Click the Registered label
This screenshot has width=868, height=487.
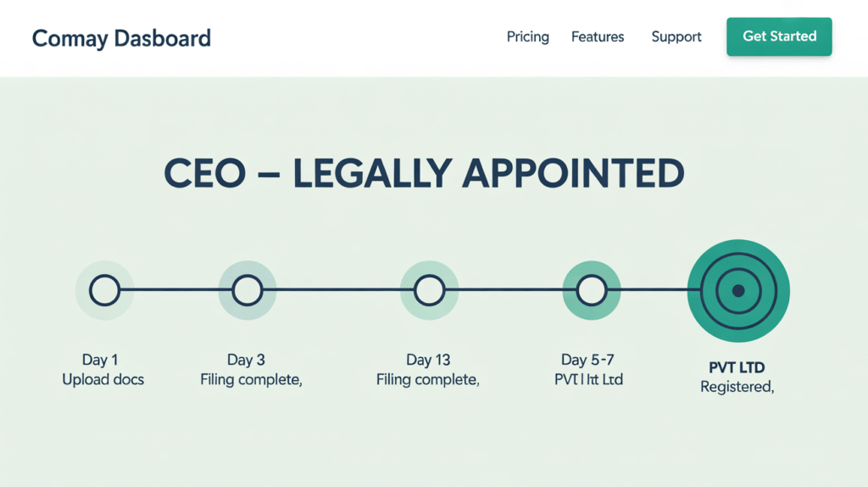[737, 387]
